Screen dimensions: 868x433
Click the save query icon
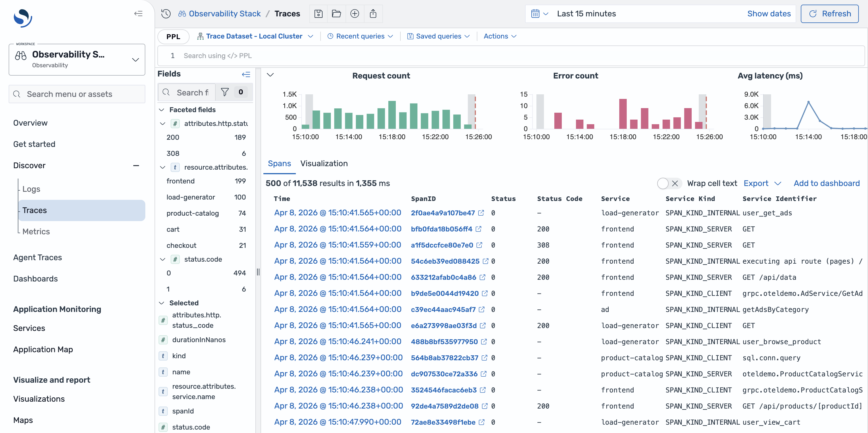[319, 14]
